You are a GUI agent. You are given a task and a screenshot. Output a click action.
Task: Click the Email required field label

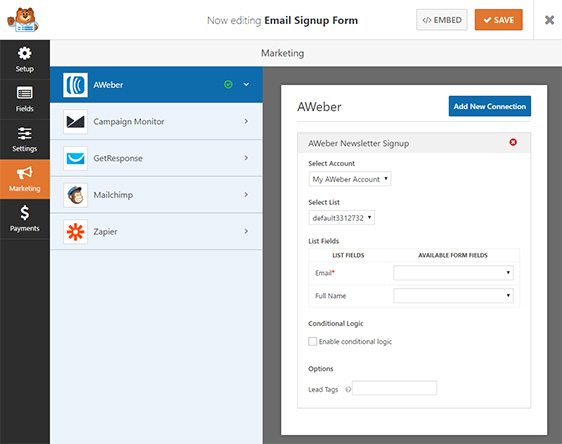coord(325,273)
